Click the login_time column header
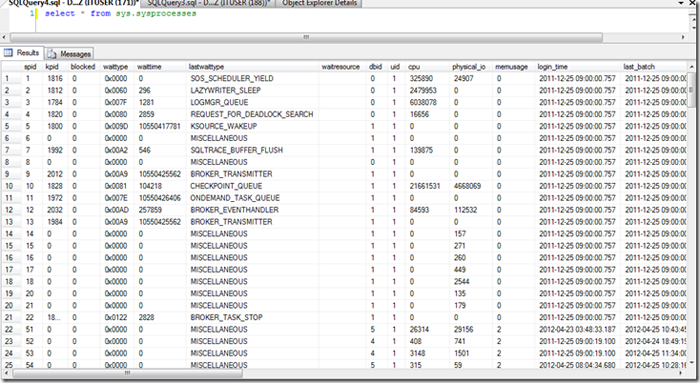700x383 pixels. click(x=578, y=67)
